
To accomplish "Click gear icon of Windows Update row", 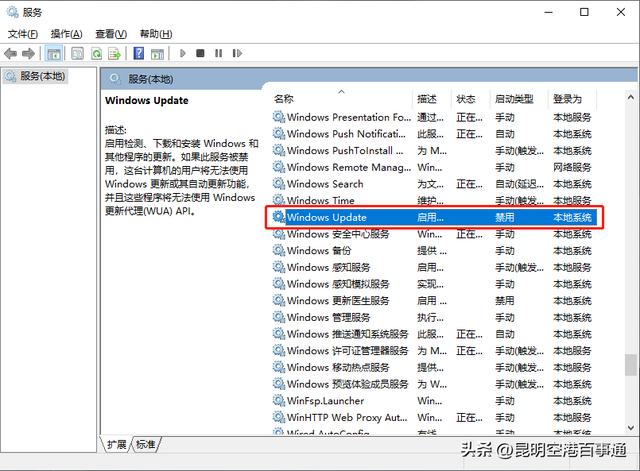I will [x=278, y=217].
